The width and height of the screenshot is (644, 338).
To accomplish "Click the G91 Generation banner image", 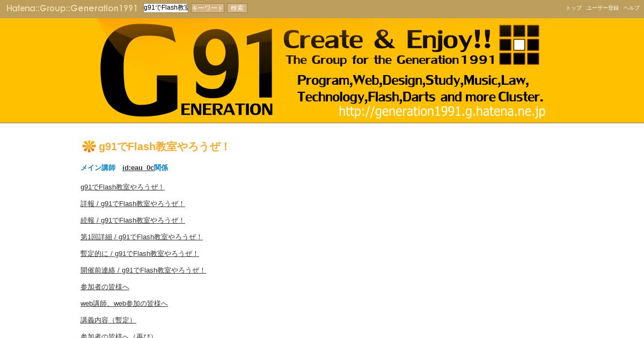I will (x=322, y=71).
